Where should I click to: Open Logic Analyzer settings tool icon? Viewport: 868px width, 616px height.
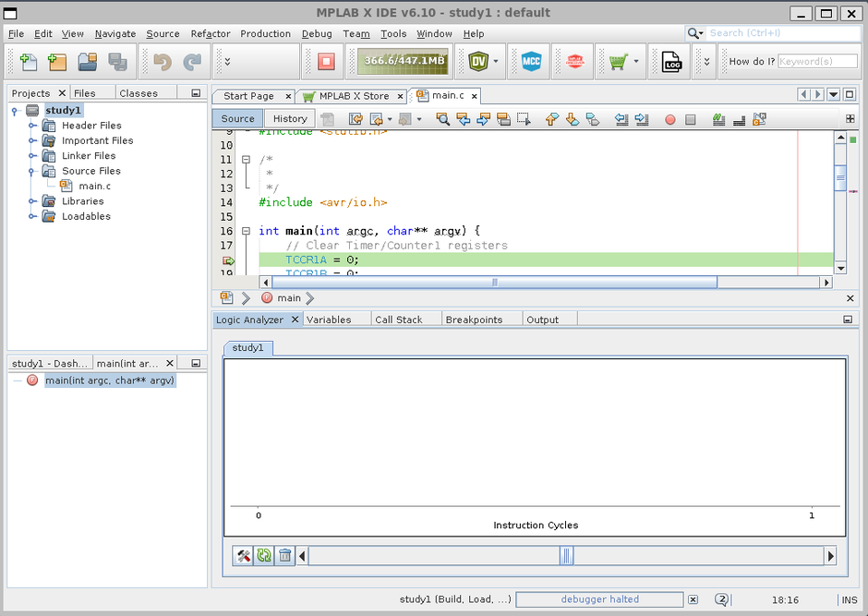(244, 555)
